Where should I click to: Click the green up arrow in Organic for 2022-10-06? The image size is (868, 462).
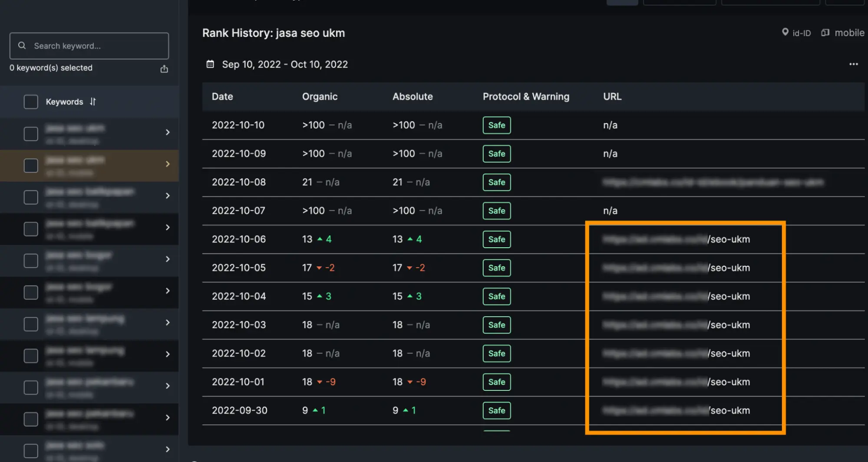(x=320, y=239)
